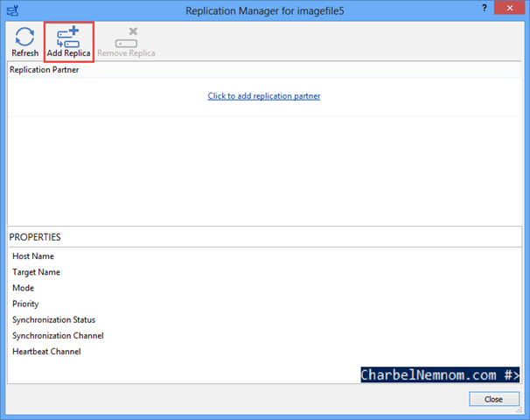Select the Host Name property row

click(x=264, y=256)
